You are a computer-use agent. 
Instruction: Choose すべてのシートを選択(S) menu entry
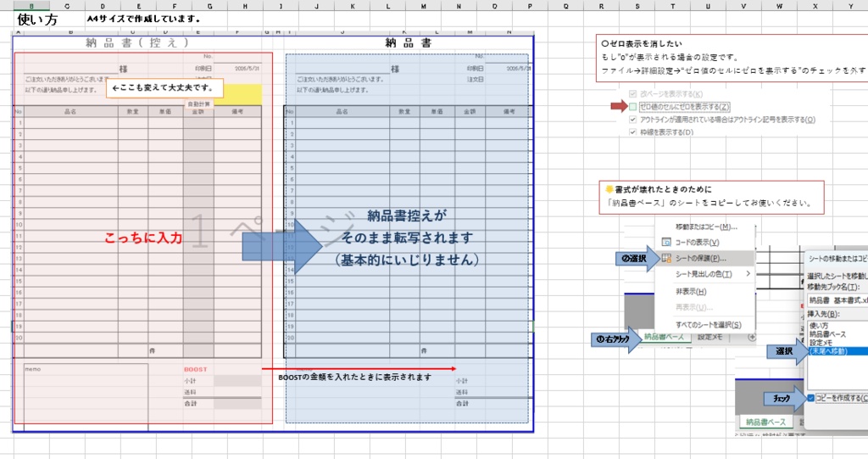[x=708, y=325]
